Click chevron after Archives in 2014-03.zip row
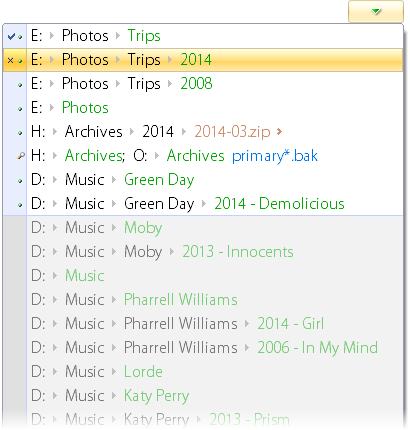The image size is (410, 430). [x=132, y=132]
